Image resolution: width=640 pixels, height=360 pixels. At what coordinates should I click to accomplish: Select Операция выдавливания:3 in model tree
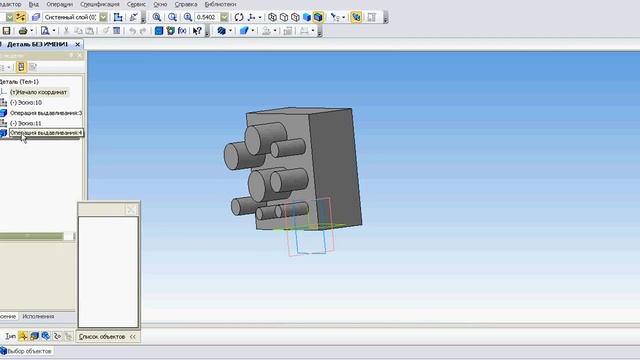pos(46,113)
